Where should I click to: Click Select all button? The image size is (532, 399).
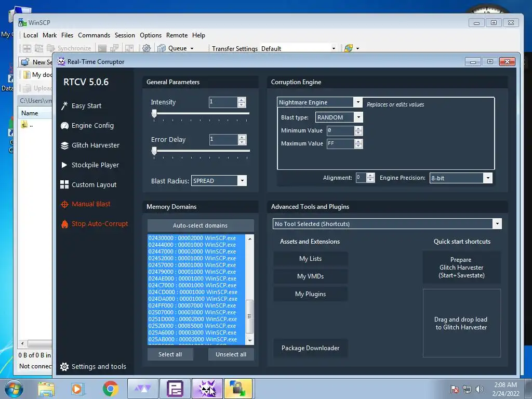[170, 354]
